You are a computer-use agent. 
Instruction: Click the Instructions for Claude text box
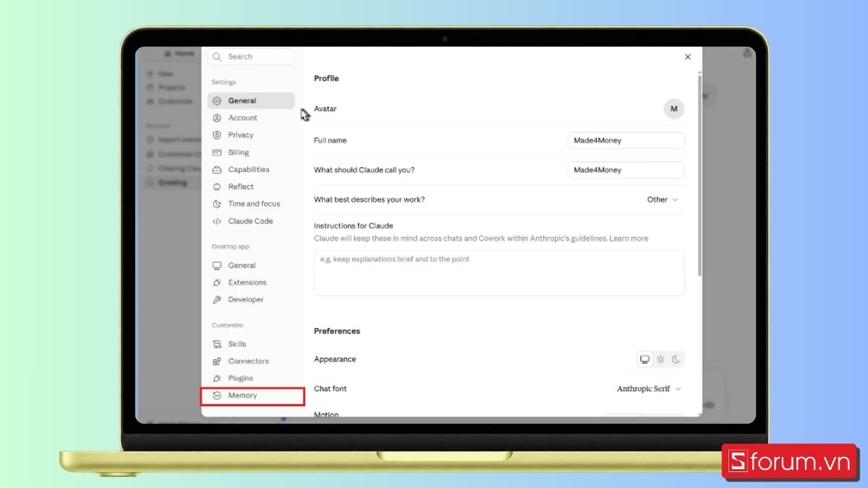pos(499,273)
